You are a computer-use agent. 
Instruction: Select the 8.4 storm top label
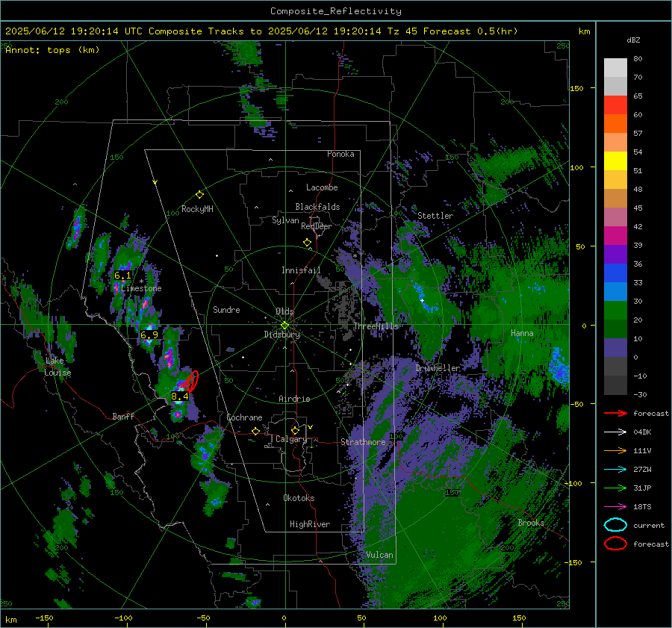click(179, 396)
